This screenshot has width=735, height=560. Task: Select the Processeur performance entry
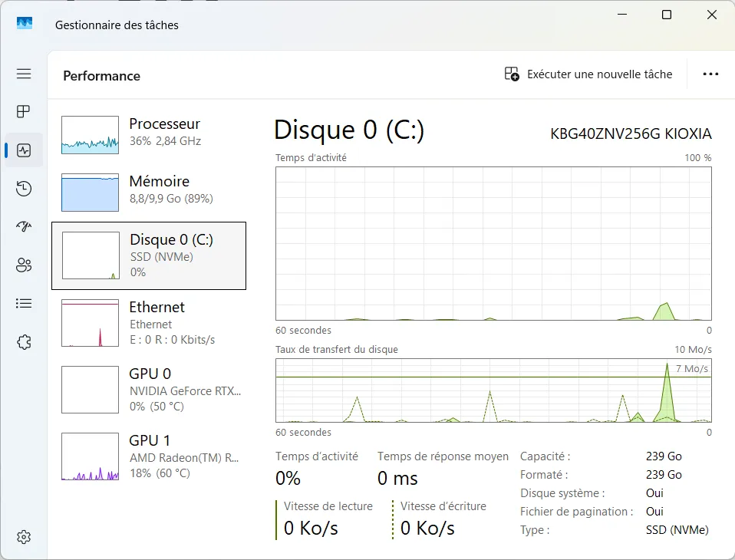(x=149, y=134)
